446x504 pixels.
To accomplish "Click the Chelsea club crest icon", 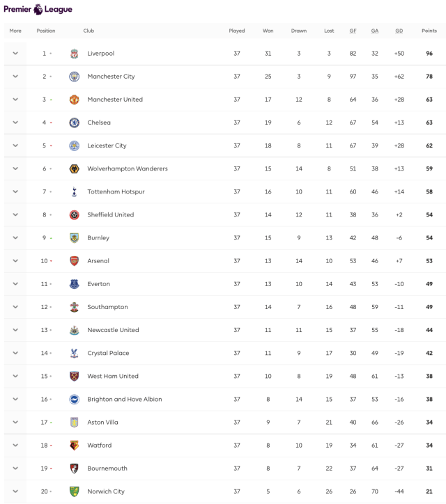I will (75, 123).
